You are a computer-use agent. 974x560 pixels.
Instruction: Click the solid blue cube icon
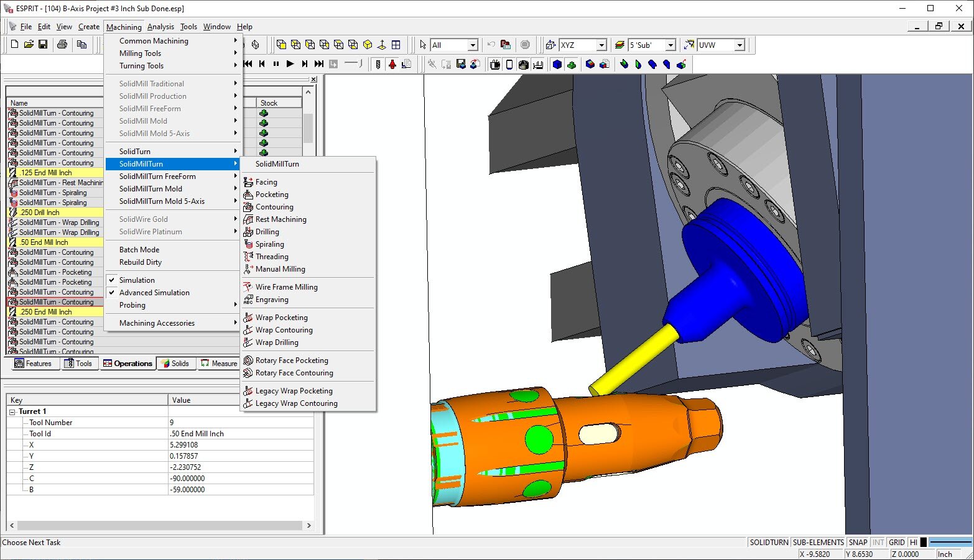557,63
